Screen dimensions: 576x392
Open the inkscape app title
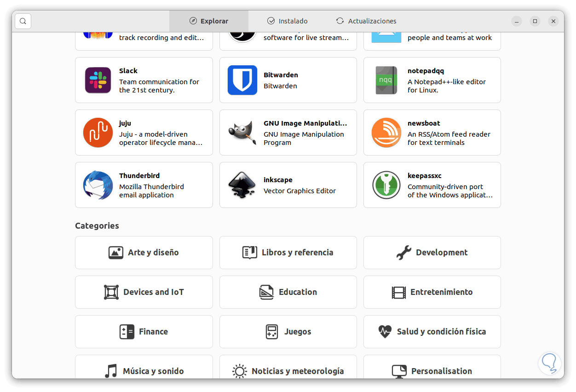[x=278, y=180]
